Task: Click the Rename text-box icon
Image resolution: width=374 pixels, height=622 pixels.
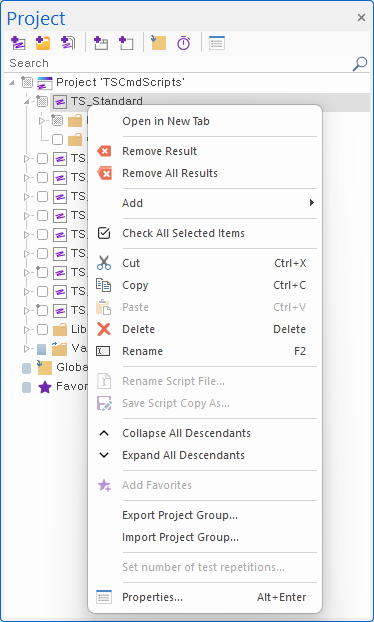Action: pyautogui.click(x=103, y=351)
